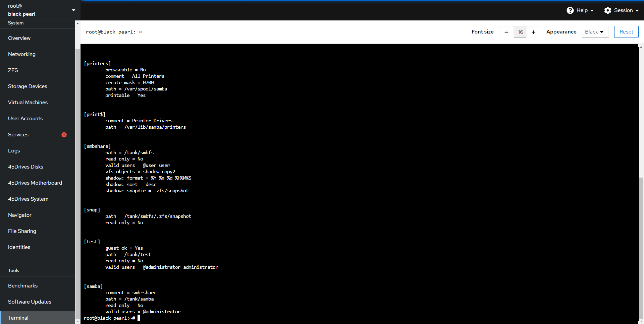Go to Software Updates

[x=30, y=302]
